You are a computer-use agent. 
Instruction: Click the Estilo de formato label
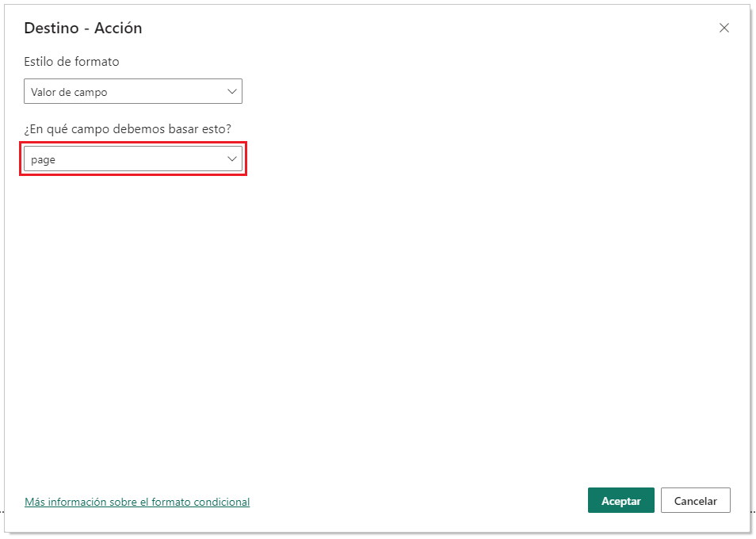[71, 61]
